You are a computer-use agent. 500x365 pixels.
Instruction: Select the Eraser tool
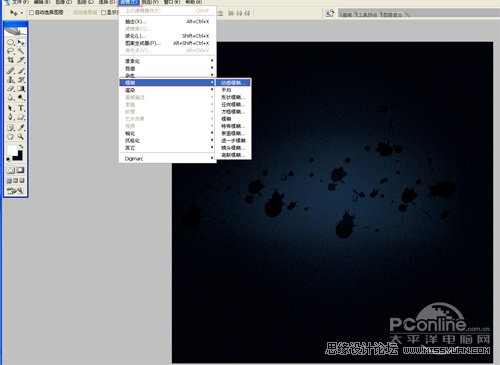tap(11, 89)
